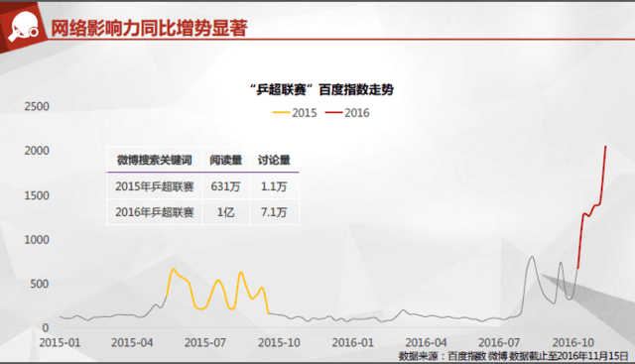Click y-axis label 0

(x=46, y=328)
